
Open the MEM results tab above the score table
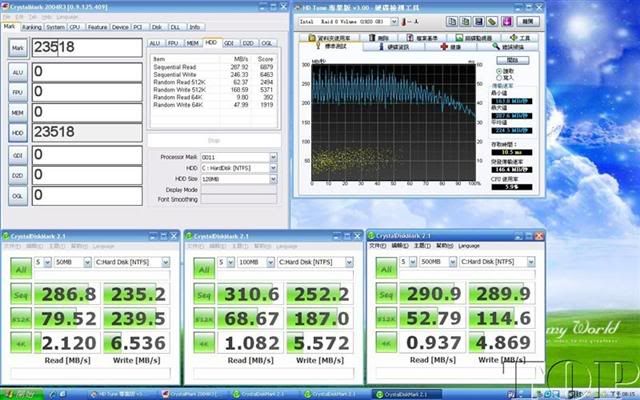(192, 43)
